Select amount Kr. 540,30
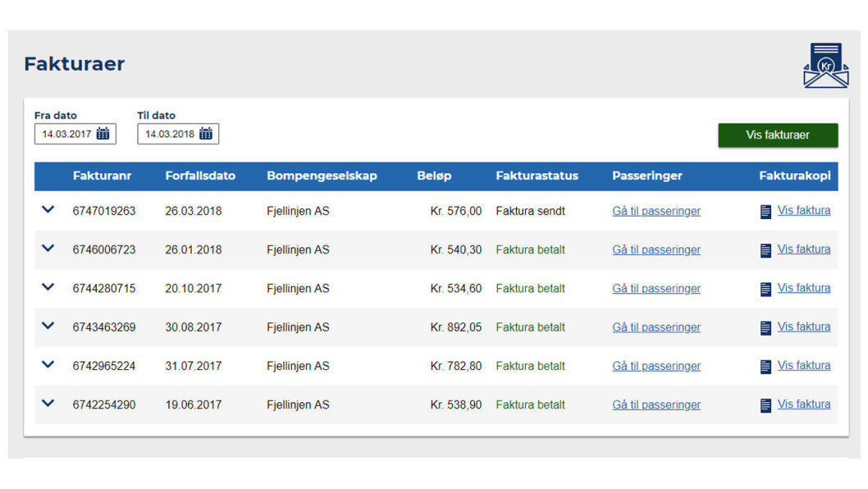 point(455,249)
